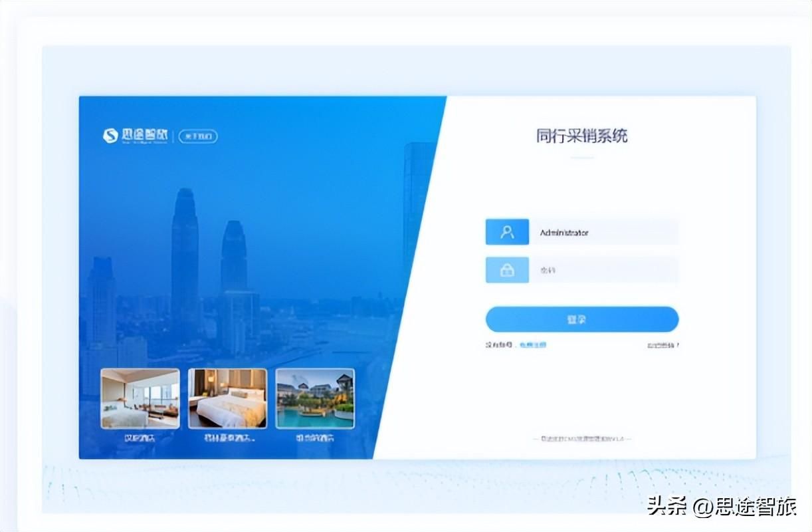Click the 头条 @思途智旅 watermark
The width and height of the screenshot is (812, 532).
click(x=722, y=507)
